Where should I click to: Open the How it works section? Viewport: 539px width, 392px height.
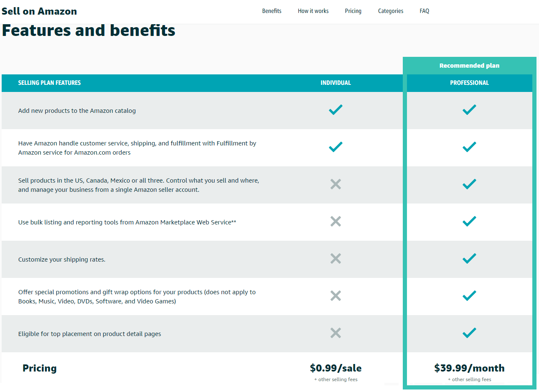point(313,11)
